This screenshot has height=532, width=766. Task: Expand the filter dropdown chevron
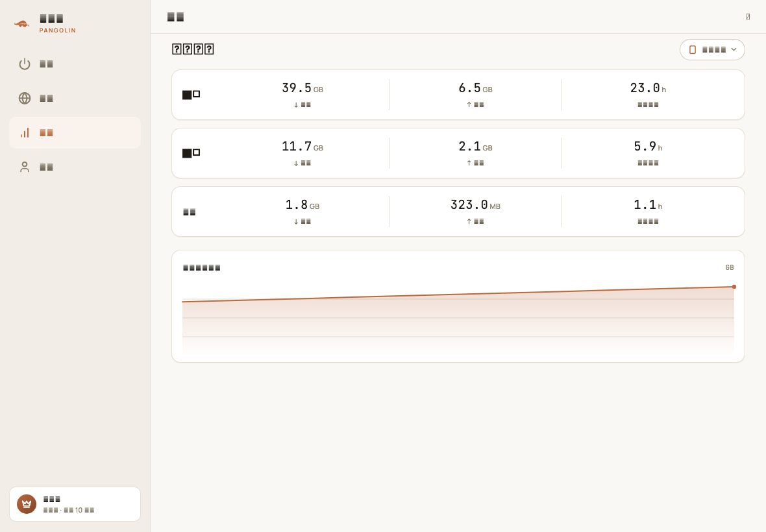pyautogui.click(x=734, y=49)
